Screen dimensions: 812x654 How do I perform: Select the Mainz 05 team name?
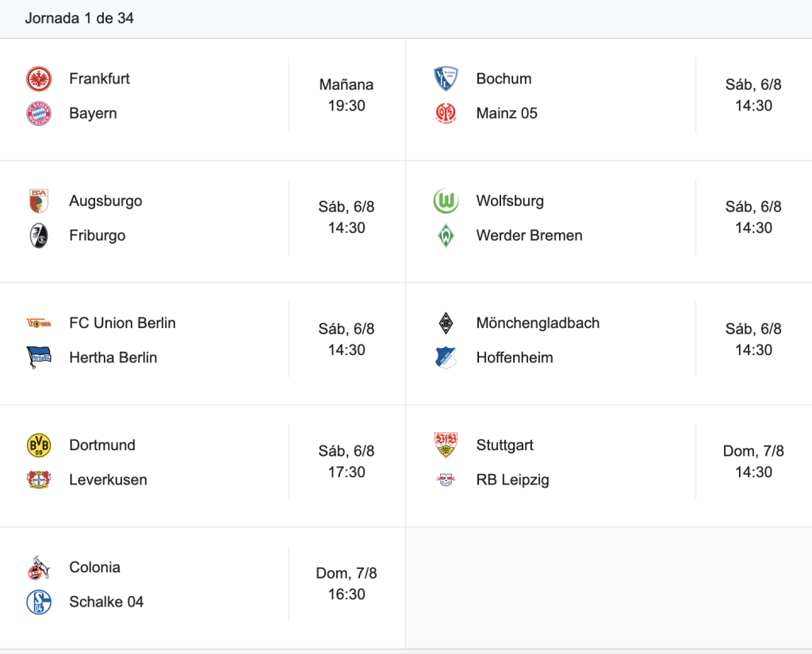pyautogui.click(x=507, y=113)
